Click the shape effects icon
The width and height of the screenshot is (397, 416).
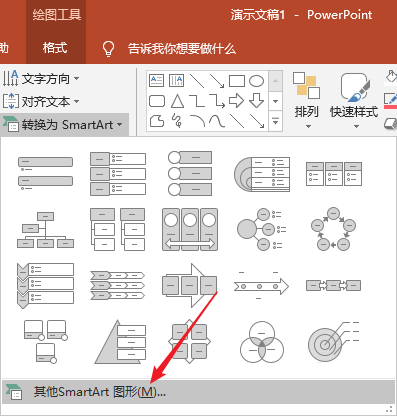[x=391, y=123]
